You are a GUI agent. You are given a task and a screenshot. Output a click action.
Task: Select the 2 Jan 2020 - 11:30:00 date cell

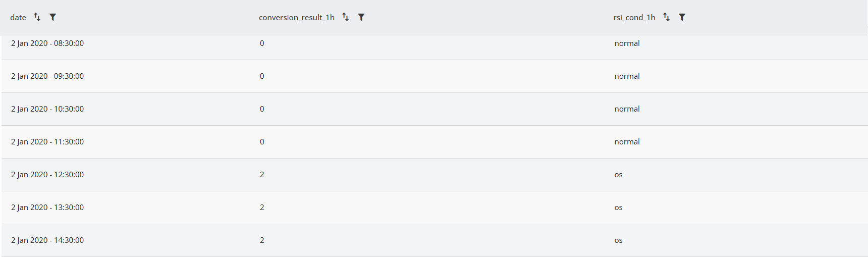[x=47, y=142]
